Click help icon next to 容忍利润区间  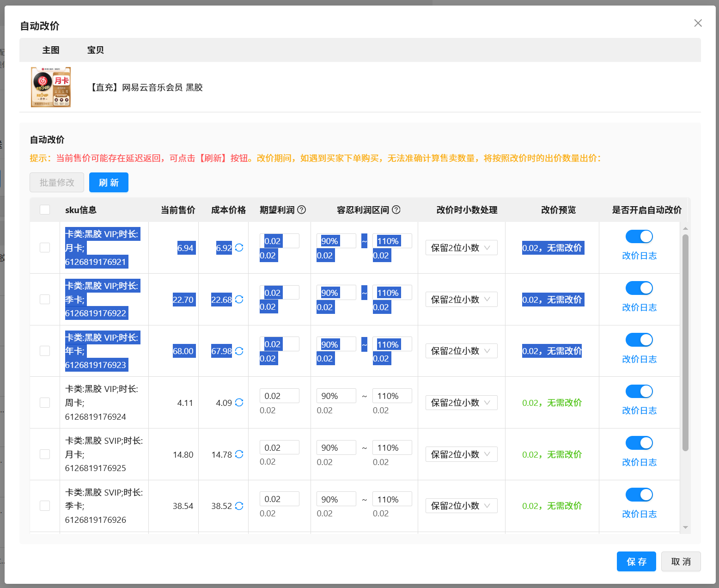click(396, 210)
